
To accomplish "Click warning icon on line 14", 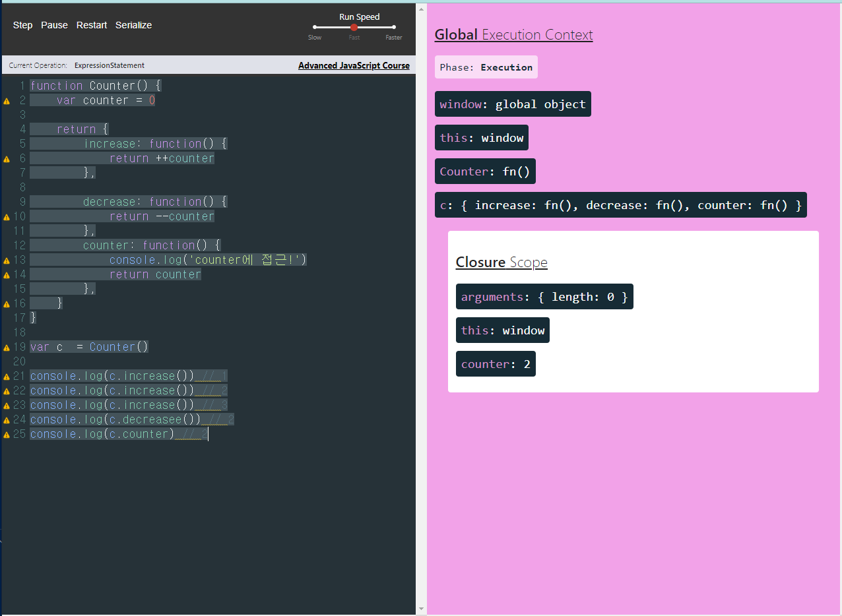I will click(7, 275).
